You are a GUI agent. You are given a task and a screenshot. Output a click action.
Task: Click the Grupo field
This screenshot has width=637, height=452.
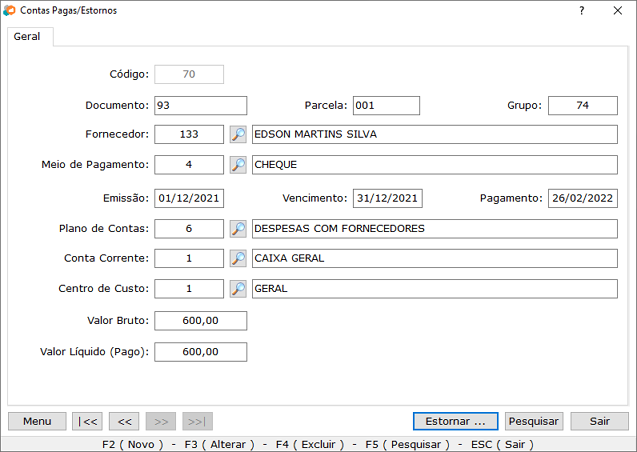point(582,106)
